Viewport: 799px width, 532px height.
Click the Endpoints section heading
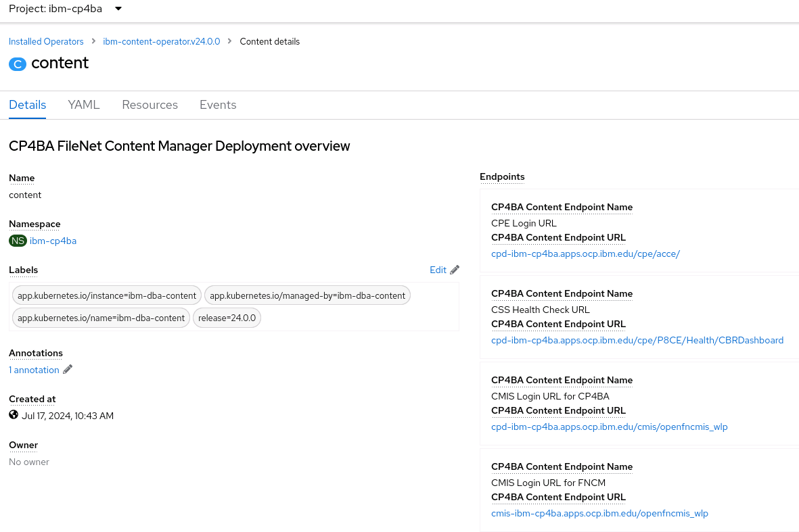tap(502, 176)
